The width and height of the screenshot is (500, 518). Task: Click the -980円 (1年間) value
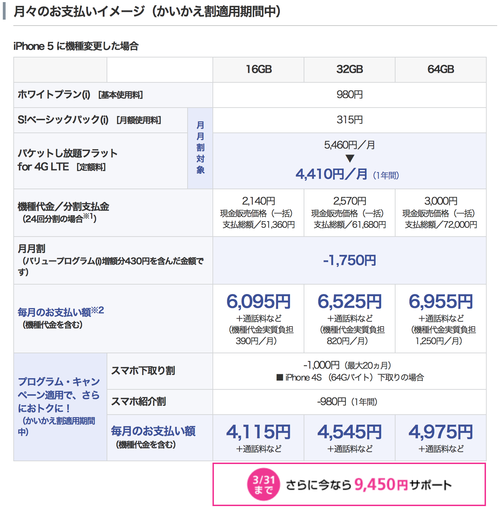tap(347, 402)
